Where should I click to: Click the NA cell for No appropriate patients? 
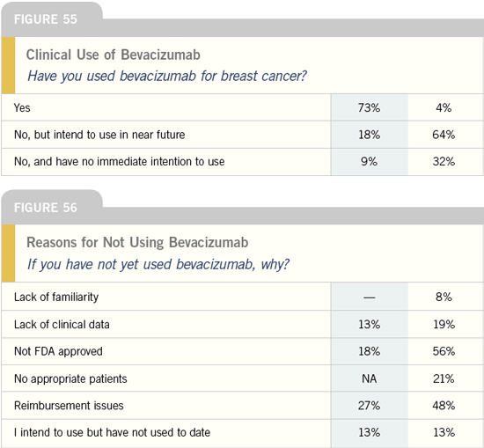[x=370, y=378]
